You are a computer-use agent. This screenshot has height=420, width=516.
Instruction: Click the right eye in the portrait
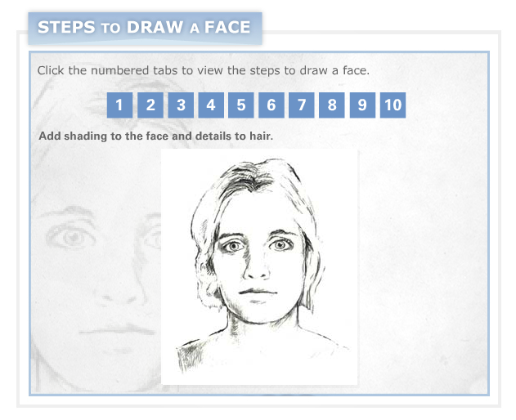280,244
